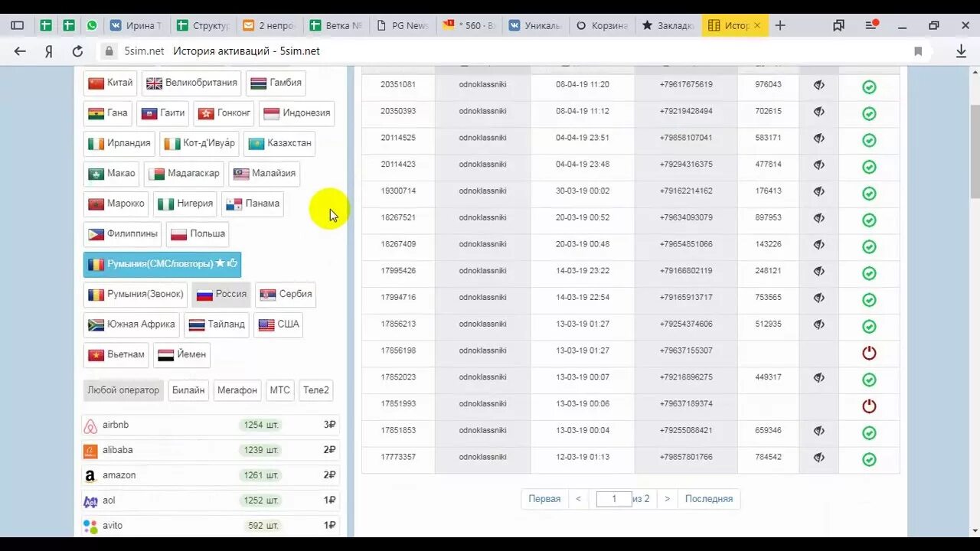The height and width of the screenshot is (551, 980).
Task: Switch to the Корзина tab
Action: (x=603, y=25)
